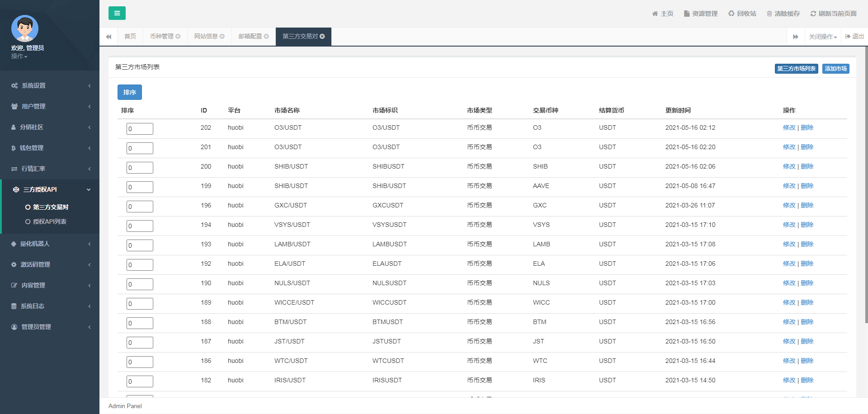Open the 回收站 recycle bin
Viewport: 868px width, 414px height.
pos(742,14)
